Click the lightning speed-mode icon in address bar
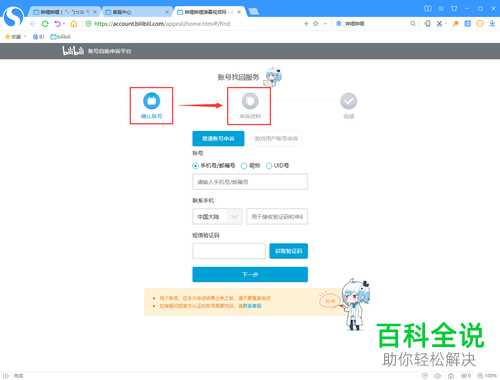The width and height of the screenshot is (500, 380). coord(306,24)
